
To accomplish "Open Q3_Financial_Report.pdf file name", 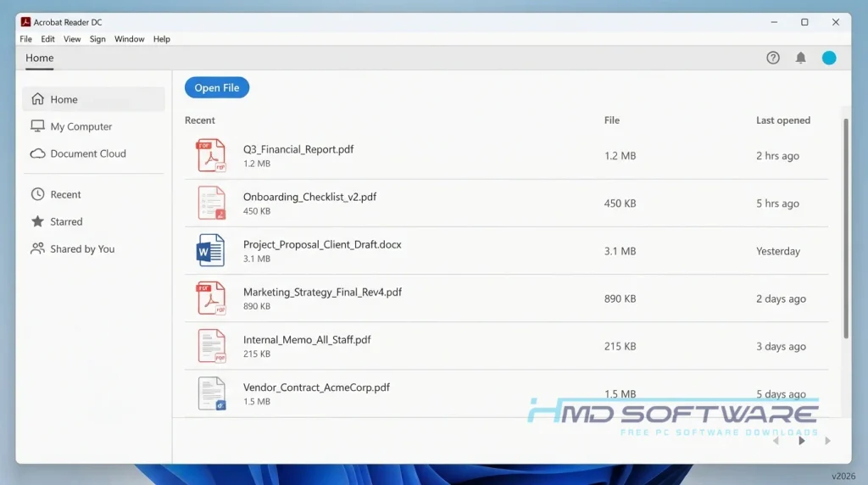I will pos(298,149).
